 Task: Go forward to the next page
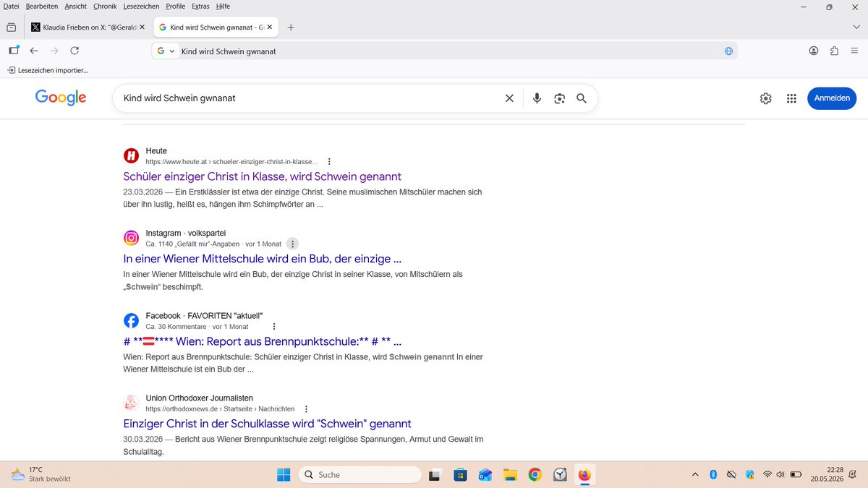pos(54,51)
